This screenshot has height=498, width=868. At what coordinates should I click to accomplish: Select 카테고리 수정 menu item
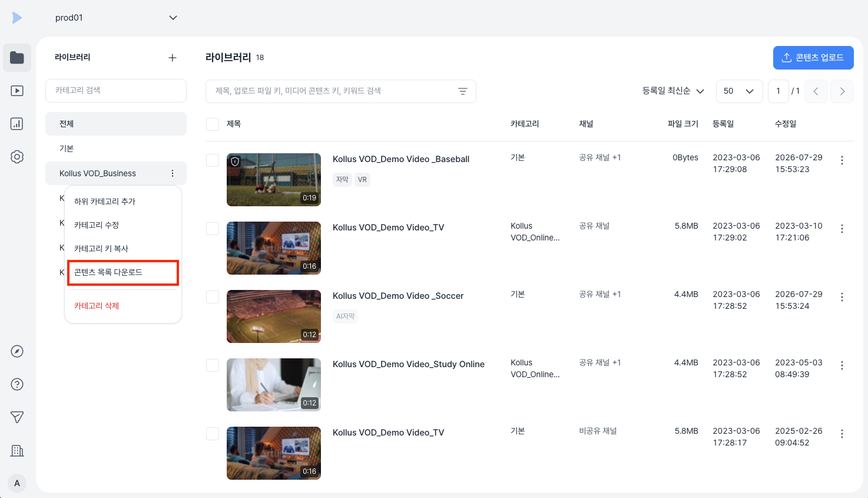point(122,225)
